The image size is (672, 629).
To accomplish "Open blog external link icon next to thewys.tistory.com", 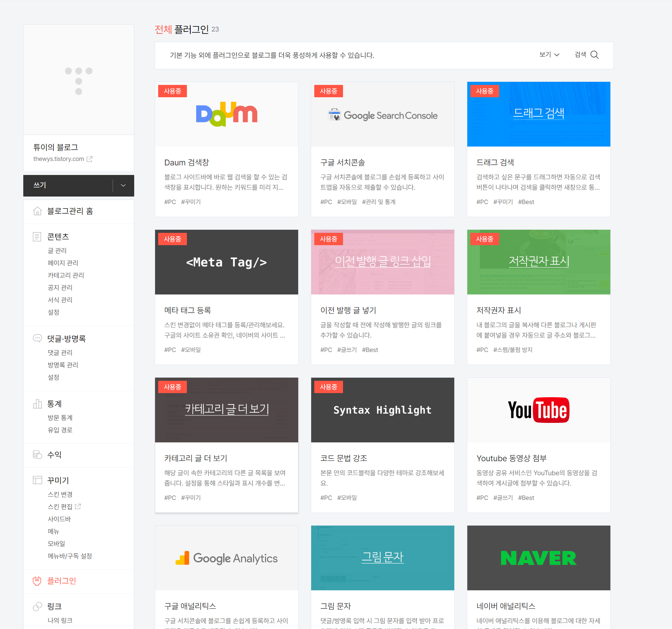I will click(90, 159).
